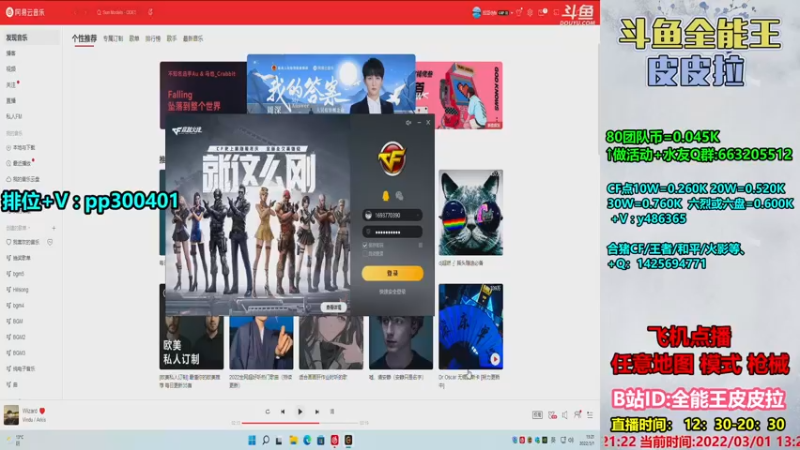Open the skin theme shirt icon
The image size is (800, 450).
pyautogui.click(x=519, y=12)
